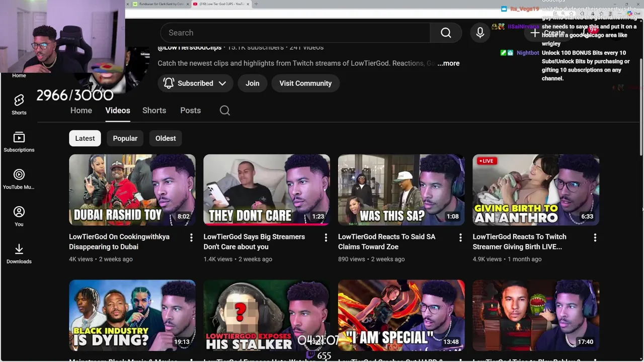The width and height of the screenshot is (644, 362).
Task: Open title LowTierGod On Cookingwithkya Disappearing to Dubai
Action: coord(119,242)
